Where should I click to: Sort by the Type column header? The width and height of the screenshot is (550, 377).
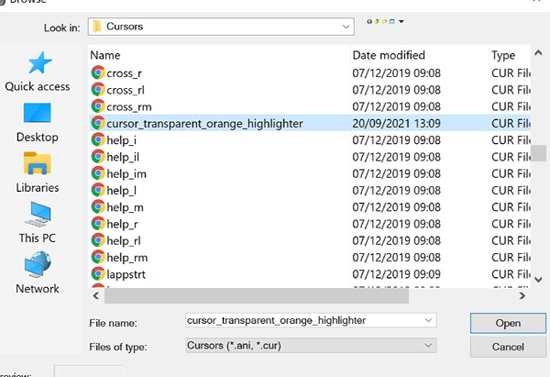pos(503,55)
